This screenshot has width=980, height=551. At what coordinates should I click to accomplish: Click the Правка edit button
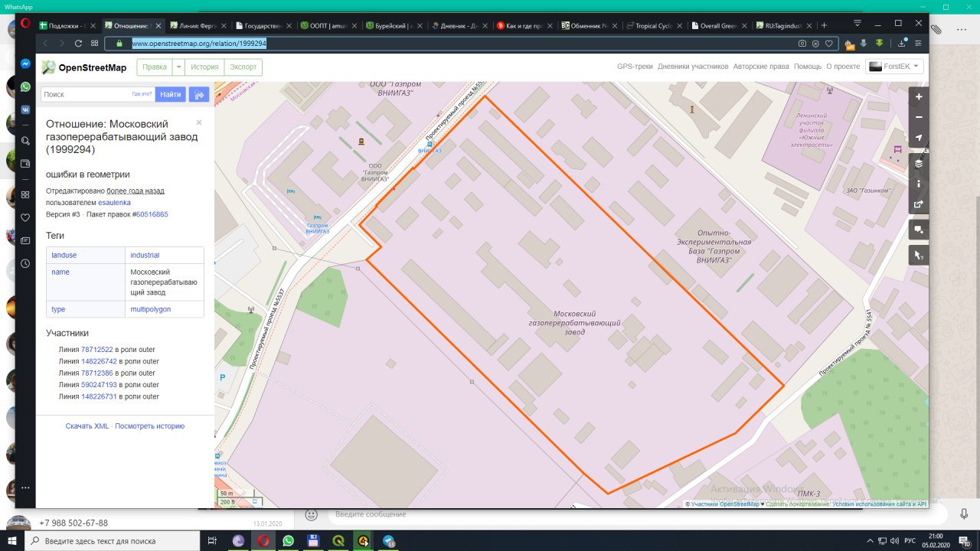pyautogui.click(x=155, y=67)
